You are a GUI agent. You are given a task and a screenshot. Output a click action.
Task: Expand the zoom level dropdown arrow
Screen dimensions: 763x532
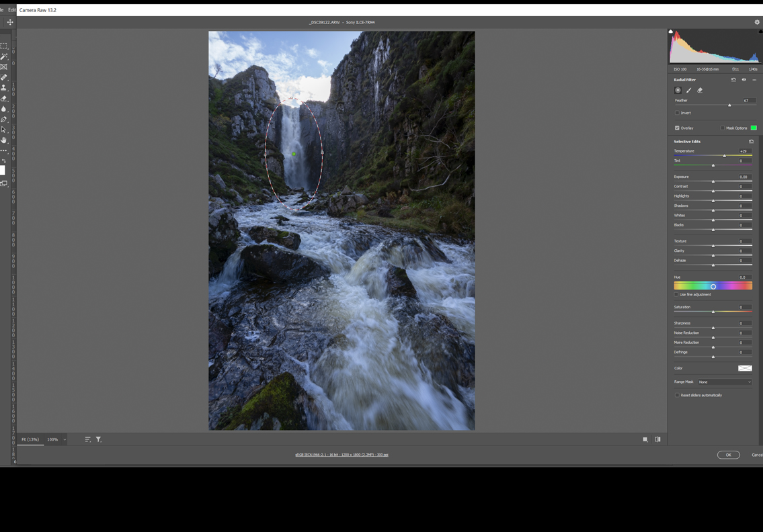[x=65, y=439]
